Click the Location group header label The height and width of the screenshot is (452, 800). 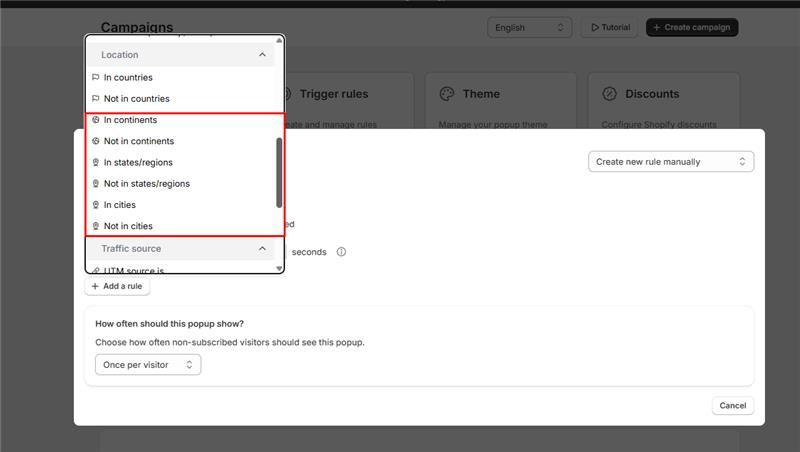[119, 55]
